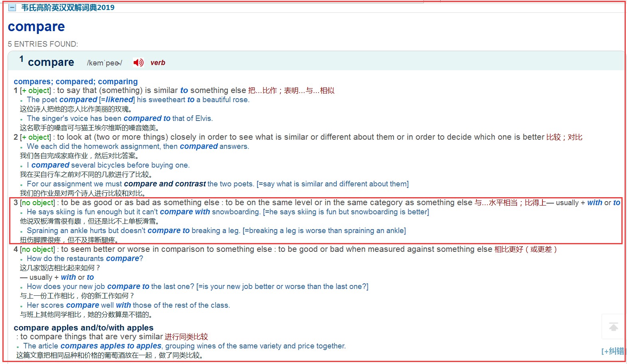Click "compared to" in the Elvis example
Screen dimensions: 627x364
tap(147, 119)
